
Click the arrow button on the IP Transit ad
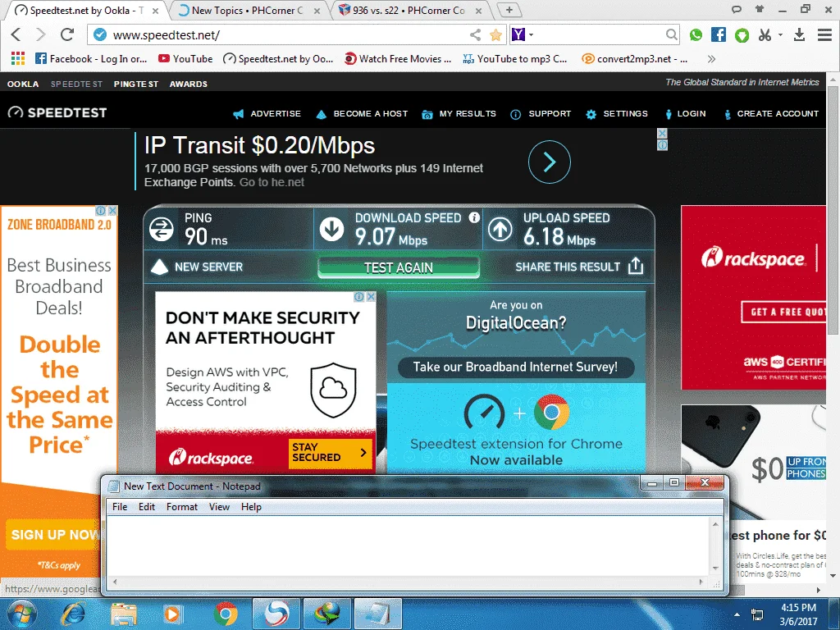point(549,162)
